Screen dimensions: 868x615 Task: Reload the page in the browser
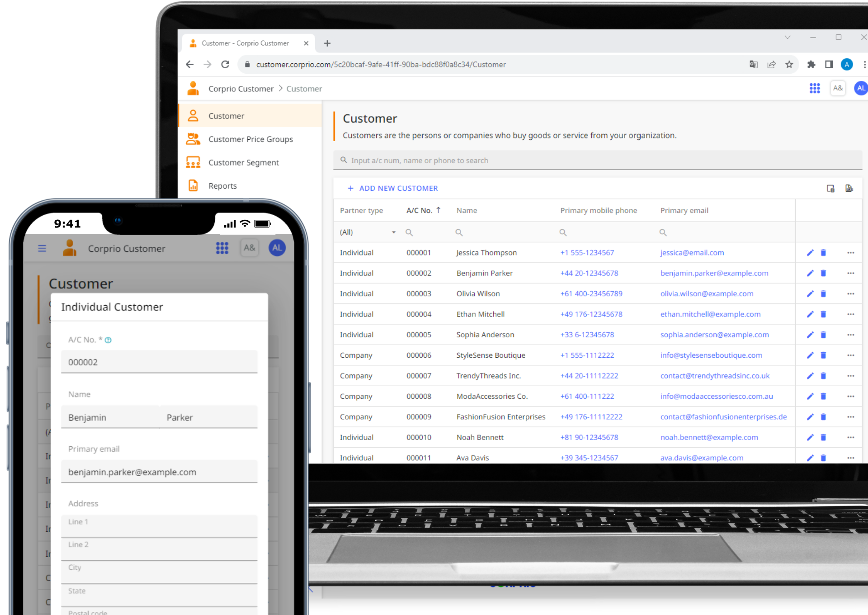tap(225, 65)
